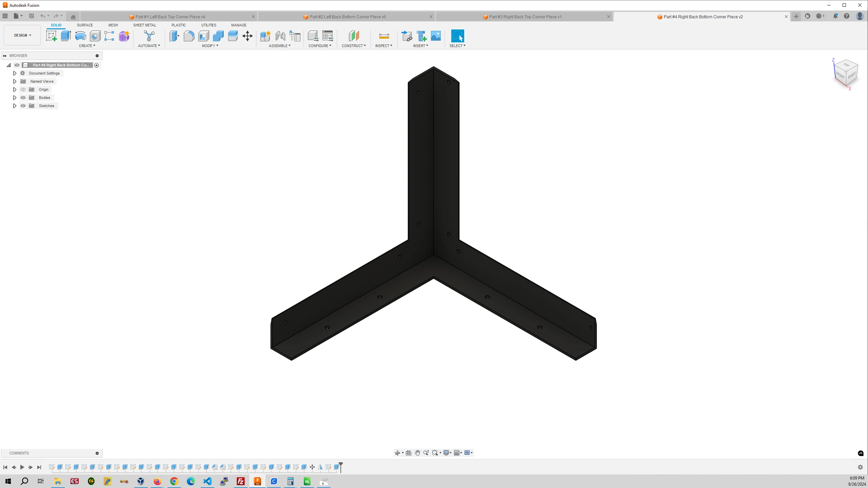Viewport: 868px width, 488px height.
Task: Toggle the root component activate radio button
Action: (97, 65)
